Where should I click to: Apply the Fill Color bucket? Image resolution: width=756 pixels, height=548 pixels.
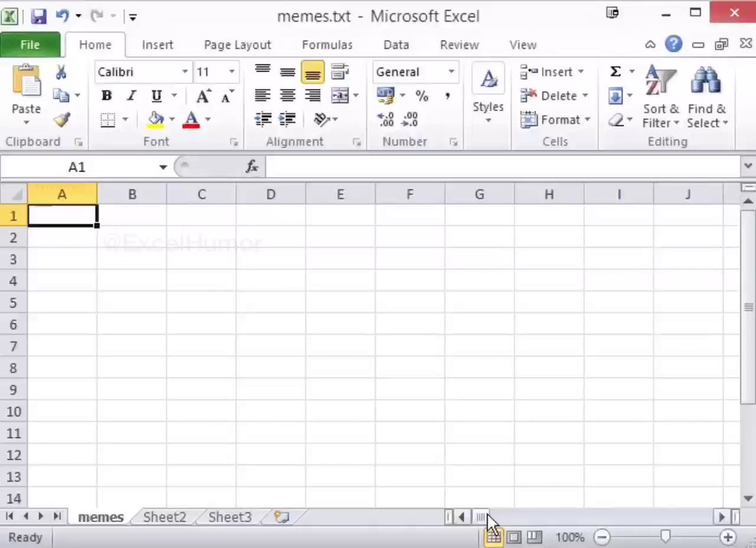click(x=156, y=119)
